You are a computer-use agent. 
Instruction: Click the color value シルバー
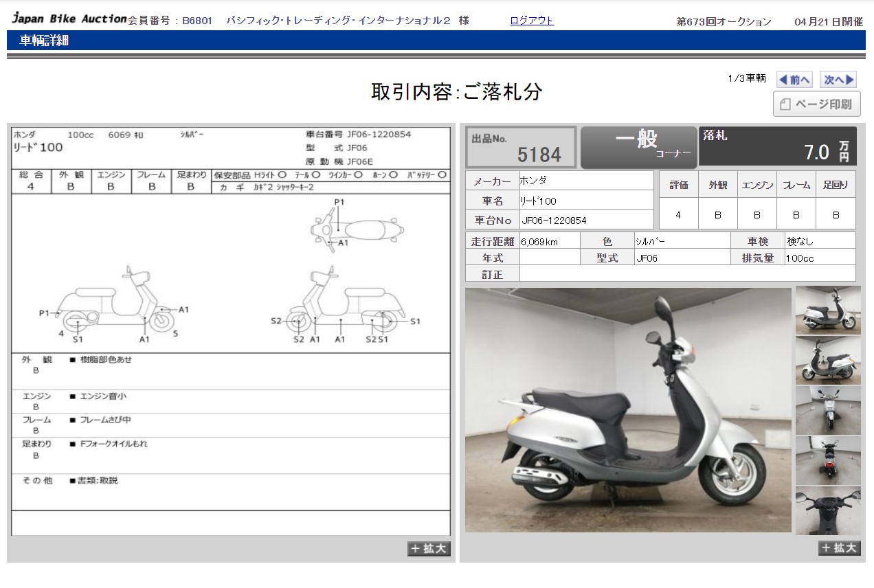(650, 242)
